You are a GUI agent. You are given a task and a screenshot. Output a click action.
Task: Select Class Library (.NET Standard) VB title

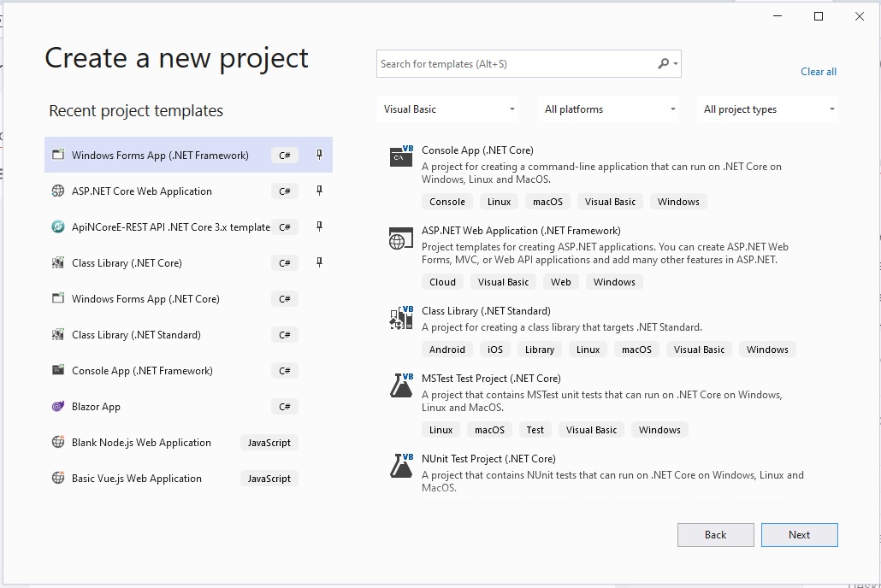(486, 310)
